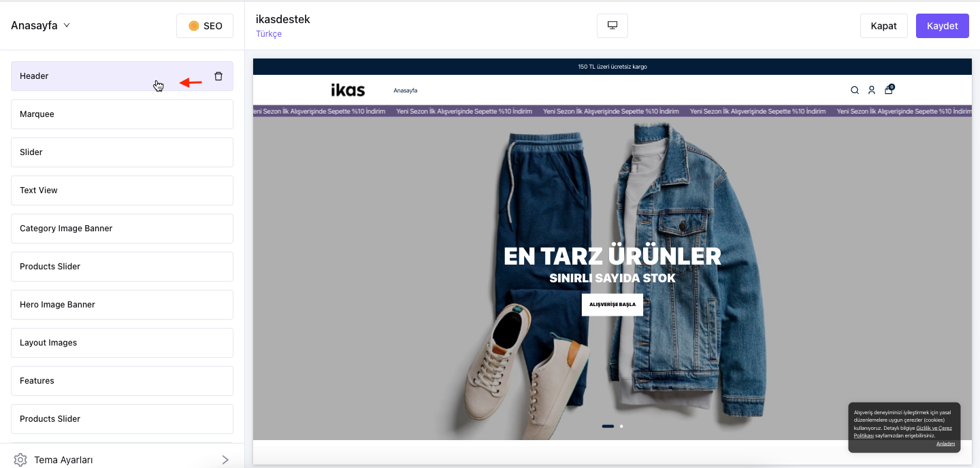The image size is (980, 468).
Task: Click the EN TARZ ÜRÜNLER headline
Action: pyautogui.click(x=612, y=256)
